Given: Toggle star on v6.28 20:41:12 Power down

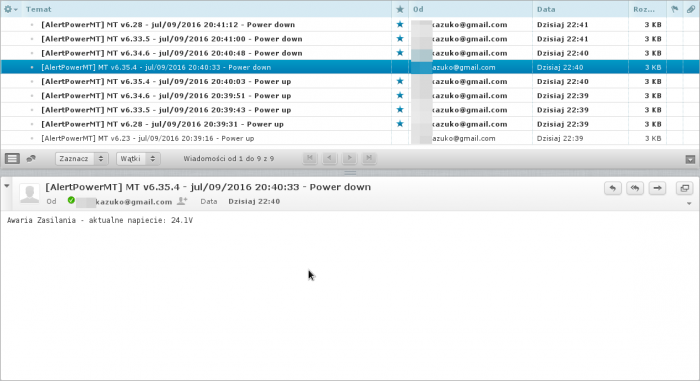Looking at the screenshot, I should click(400, 25).
